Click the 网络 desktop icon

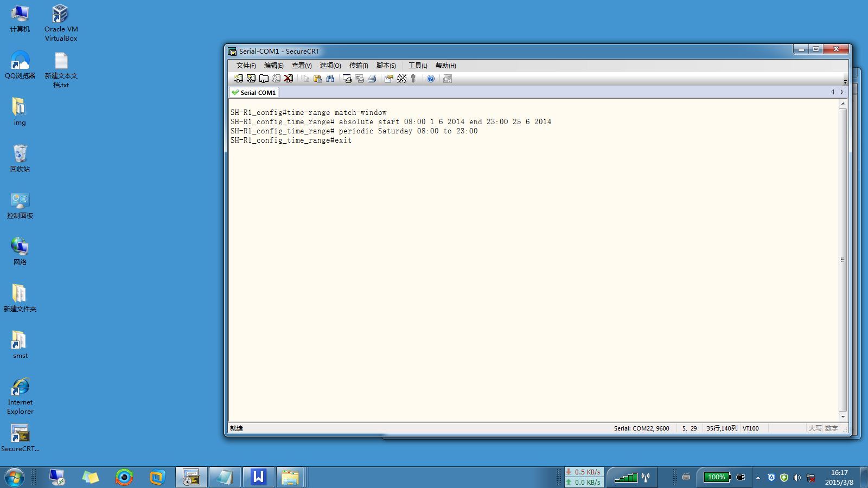pyautogui.click(x=20, y=252)
